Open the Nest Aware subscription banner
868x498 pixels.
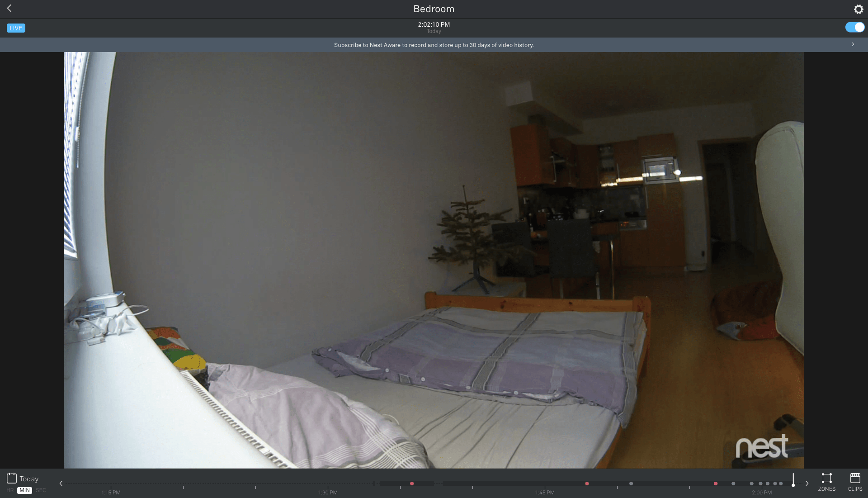(x=434, y=45)
